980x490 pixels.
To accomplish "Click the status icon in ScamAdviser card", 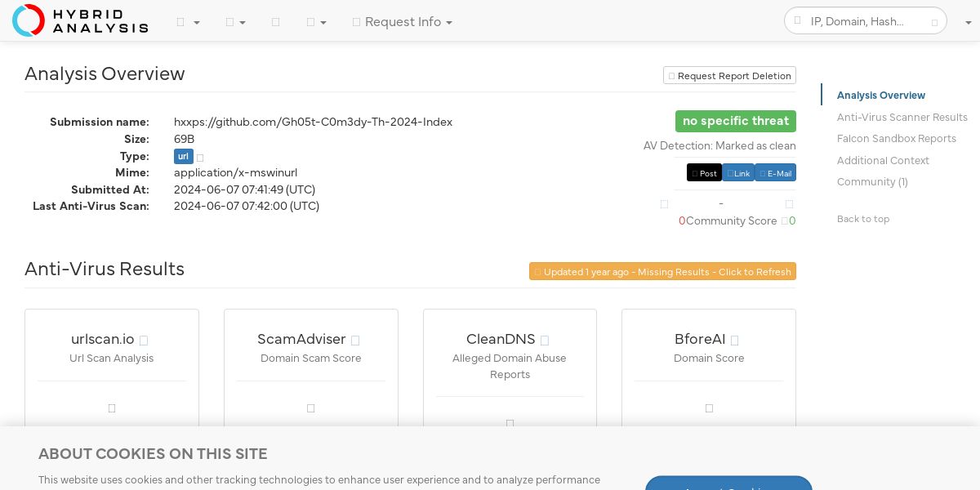I will [x=311, y=408].
